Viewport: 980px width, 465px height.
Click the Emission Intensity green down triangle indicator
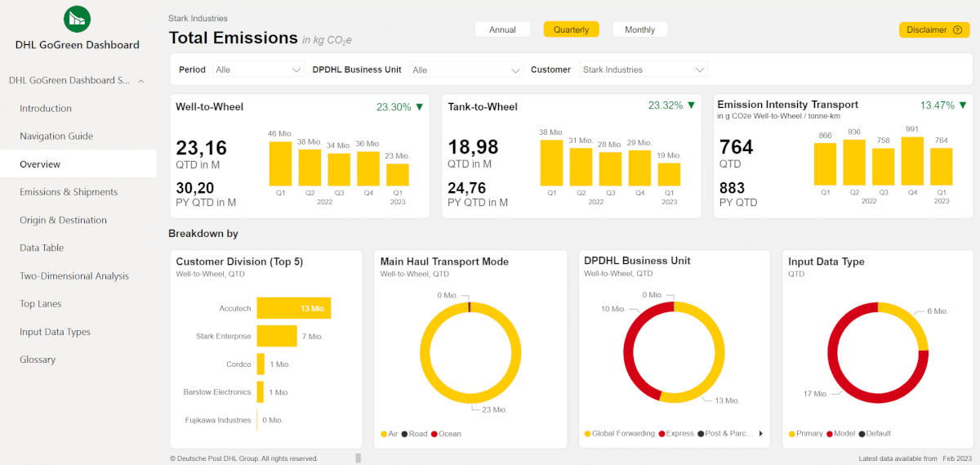click(x=963, y=106)
